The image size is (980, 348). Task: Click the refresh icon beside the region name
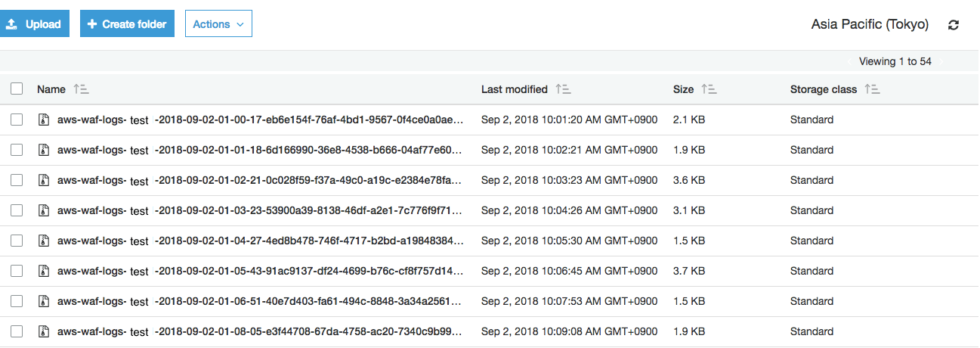click(x=954, y=25)
